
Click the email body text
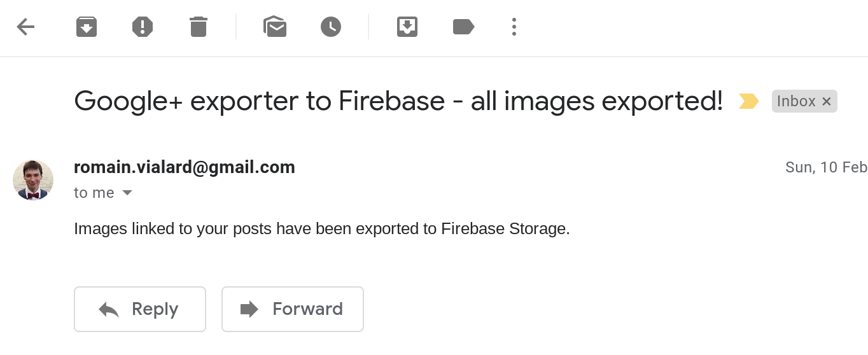(x=321, y=229)
